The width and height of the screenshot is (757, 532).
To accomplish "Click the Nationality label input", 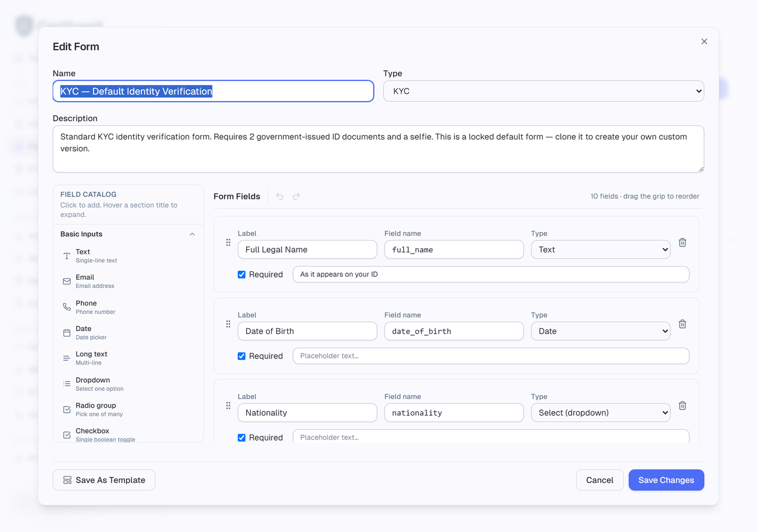I will [x=307, y=413].
